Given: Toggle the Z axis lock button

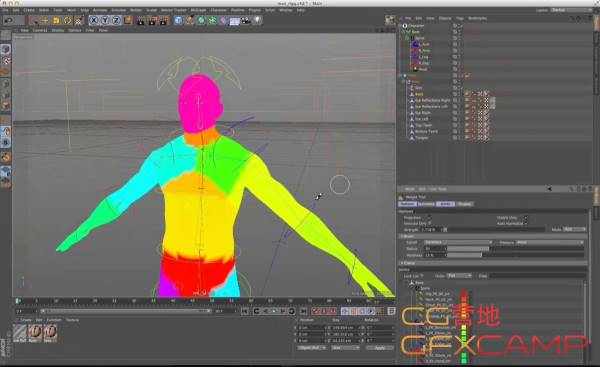Looking at the screenshot, I should pyautogui.click(x=116, y=20).
